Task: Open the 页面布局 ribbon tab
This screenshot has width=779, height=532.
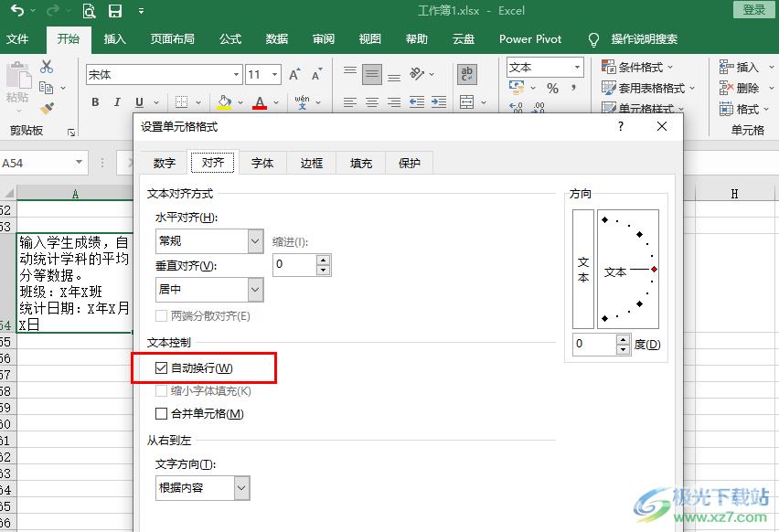Action: coord(173,38)
